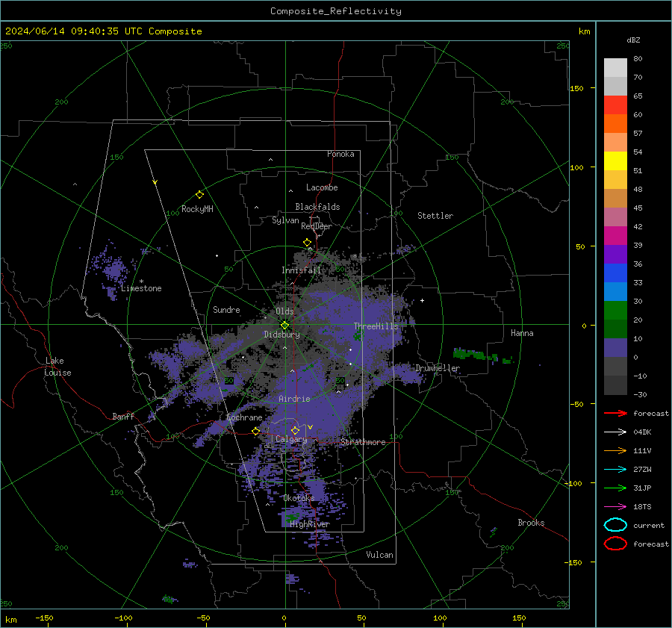Click the orange 111V arrow icon
Screen dimensions: 672x628
[615, 450]
